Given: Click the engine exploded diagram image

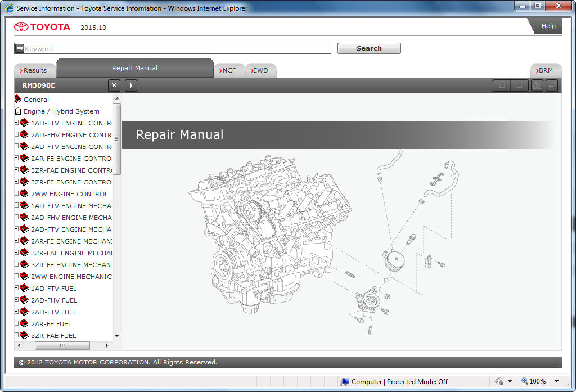Looking at the screenshot, I should click(323, 242).
